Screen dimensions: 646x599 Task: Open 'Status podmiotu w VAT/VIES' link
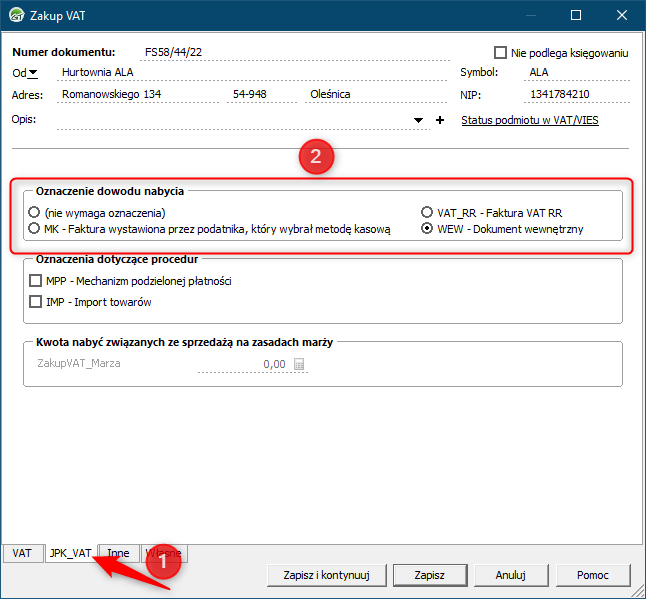pos(529,120)
